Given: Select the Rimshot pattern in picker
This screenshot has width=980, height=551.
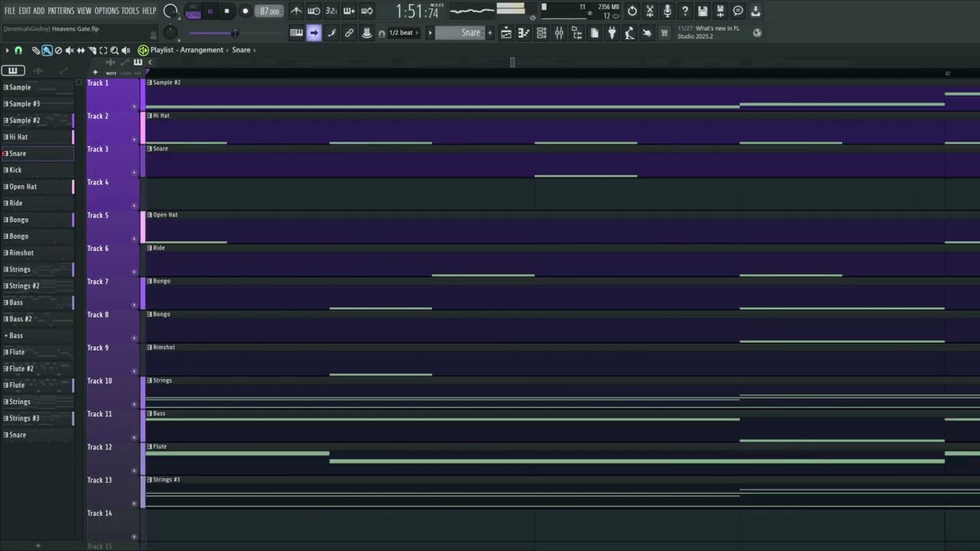Looking at the screenshot, I should [x=38, y=253].
